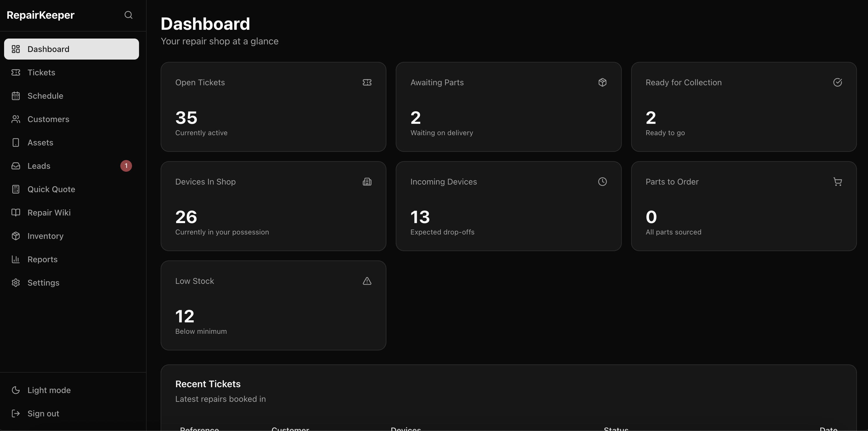Click the warning triangle on Low Stock card
This screenshot has width=868, height=431.
pyautogui.click(x=367, y=281)
